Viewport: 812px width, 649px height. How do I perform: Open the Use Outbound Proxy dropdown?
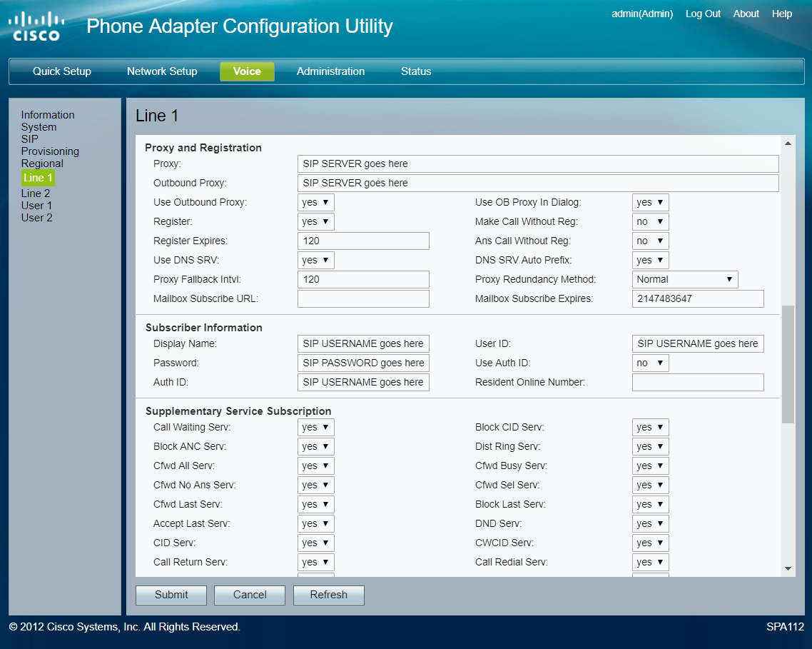click(315, 203)
